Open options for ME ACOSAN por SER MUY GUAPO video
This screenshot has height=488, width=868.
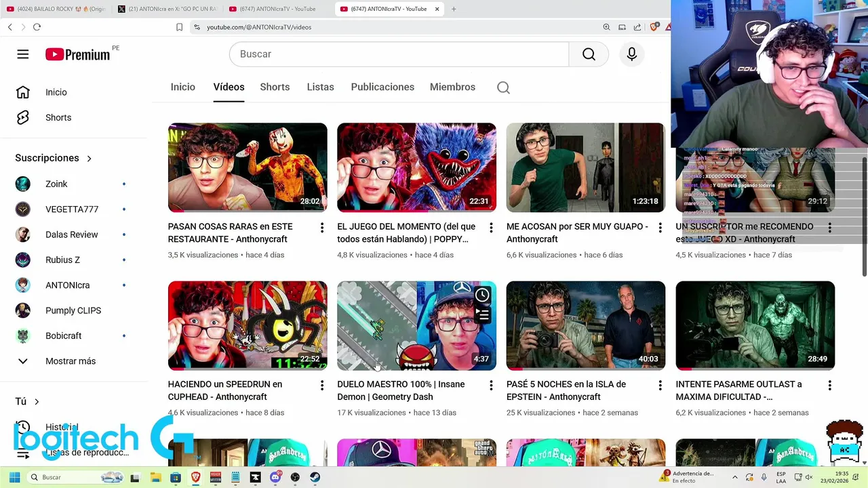[660, 228]
